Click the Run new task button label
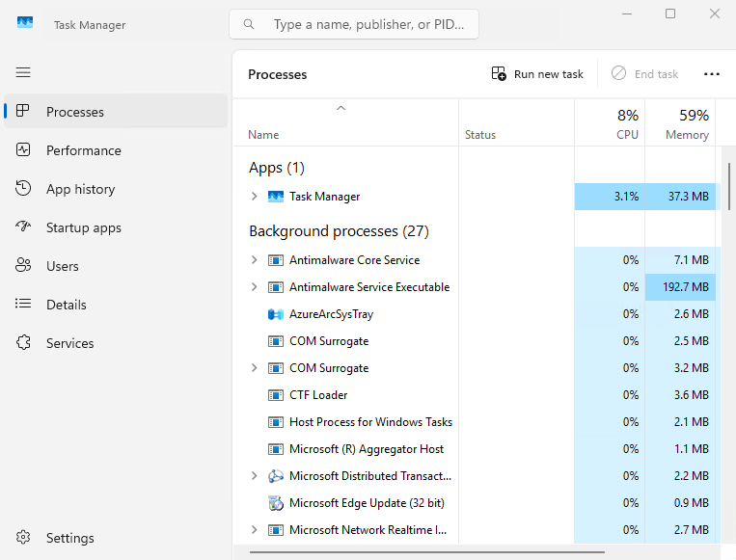The width and height of the screenshot is (736, 560). pyautogui.click(x=548, y=74)
